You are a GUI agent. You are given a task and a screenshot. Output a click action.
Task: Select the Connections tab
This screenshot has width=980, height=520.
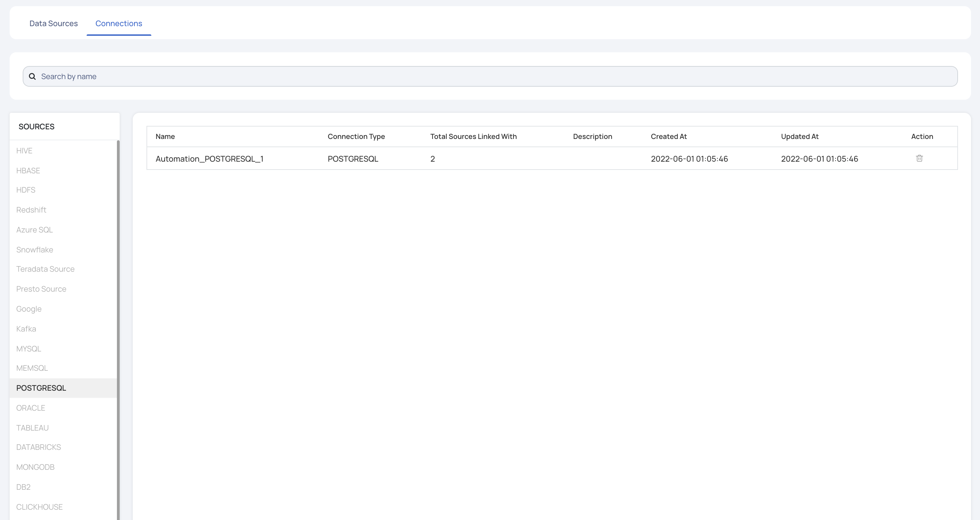point(119,24)
